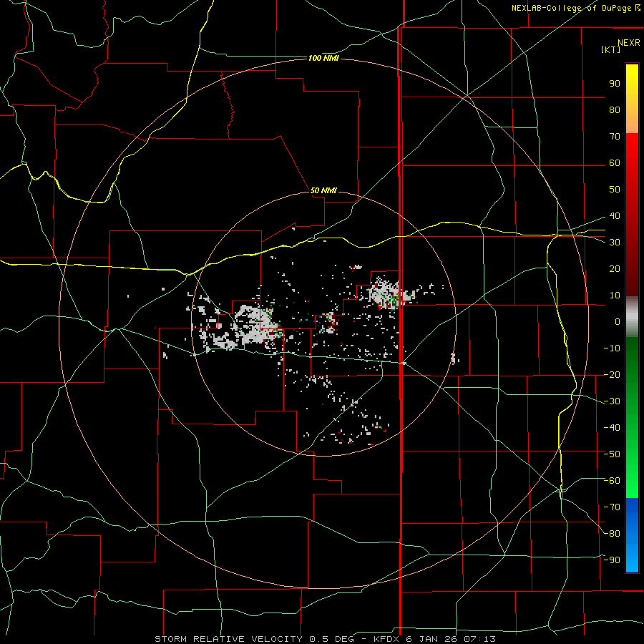Click the STORM RELATIVE VELOCITY 0.5 DEG caption

tap(255, 639)
